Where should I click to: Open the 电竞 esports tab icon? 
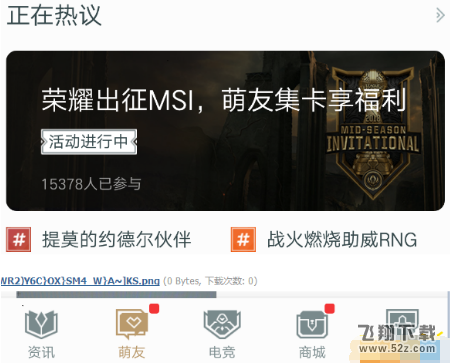coord(222,325)
